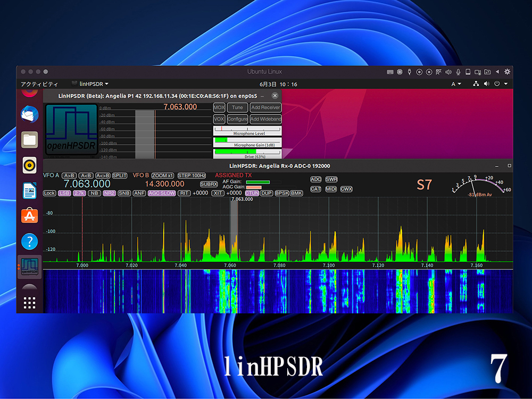Viewport: 532px width, 399px height.
Task: Toggle the NR2 noise reduction
Action: point(109,193)
